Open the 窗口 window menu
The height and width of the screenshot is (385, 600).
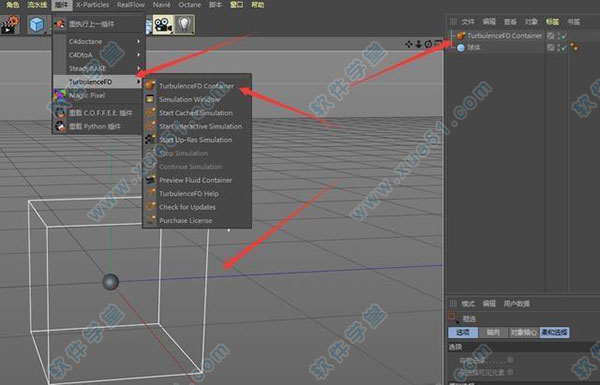click(236, 5)
